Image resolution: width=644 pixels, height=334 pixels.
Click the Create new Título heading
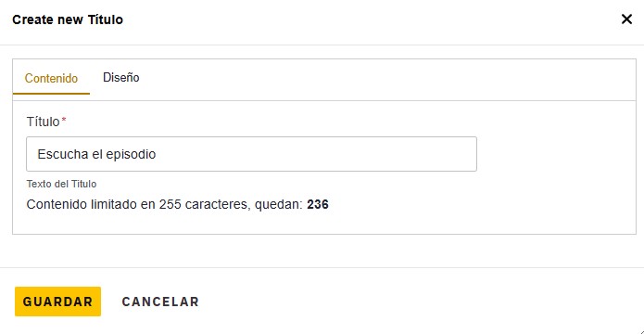(68, 19)
